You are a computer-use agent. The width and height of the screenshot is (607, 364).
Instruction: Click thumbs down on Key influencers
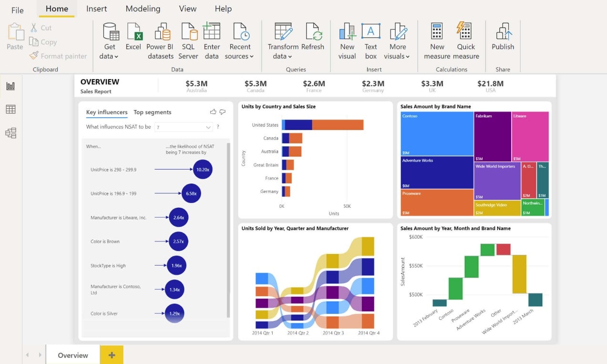223,112
